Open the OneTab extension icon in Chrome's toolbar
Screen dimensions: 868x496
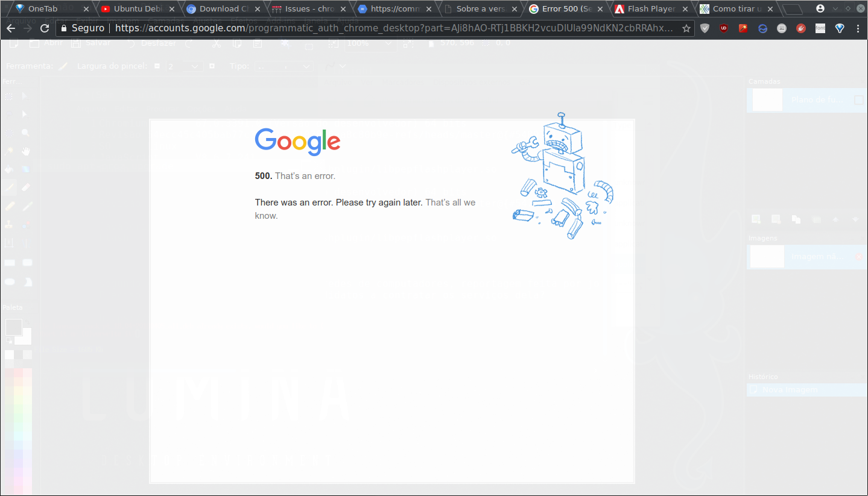(840, 28)
